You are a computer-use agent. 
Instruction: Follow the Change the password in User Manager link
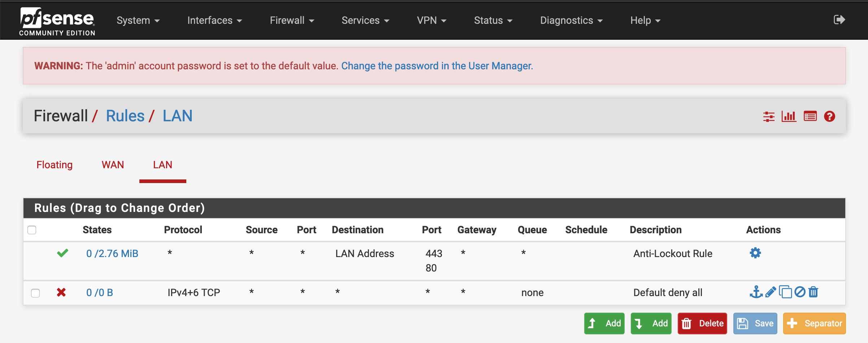437,66
